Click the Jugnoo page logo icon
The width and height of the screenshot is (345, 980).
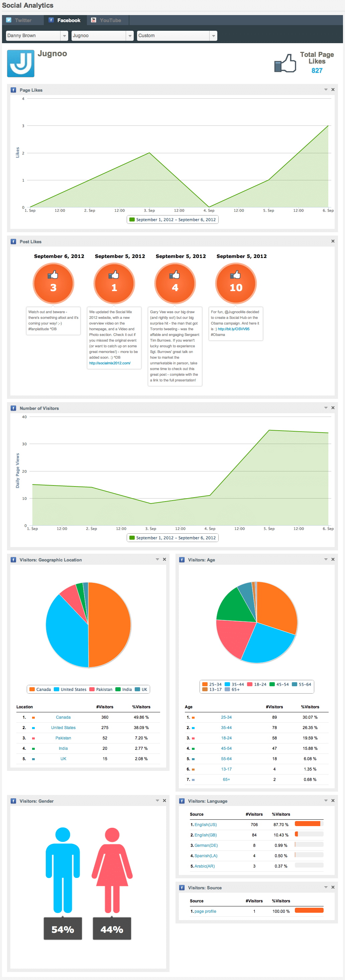click(20, 64)
